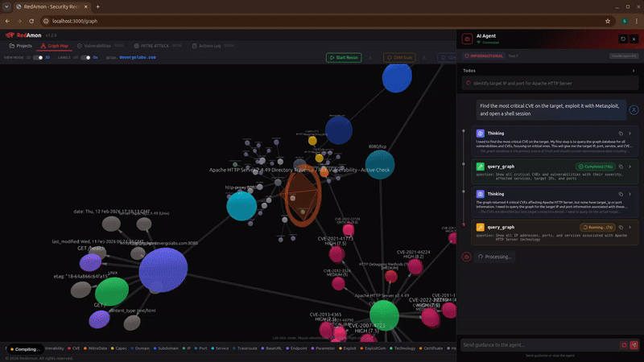Screen dimensions: 644x362
Task: Click the AI Agent robot icon in header
Action: click(x=467, y=39)
